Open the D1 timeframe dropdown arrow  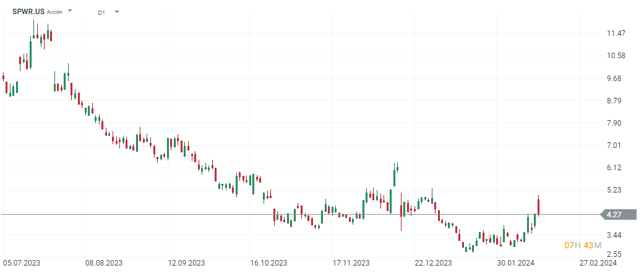[x=117, y=12]
